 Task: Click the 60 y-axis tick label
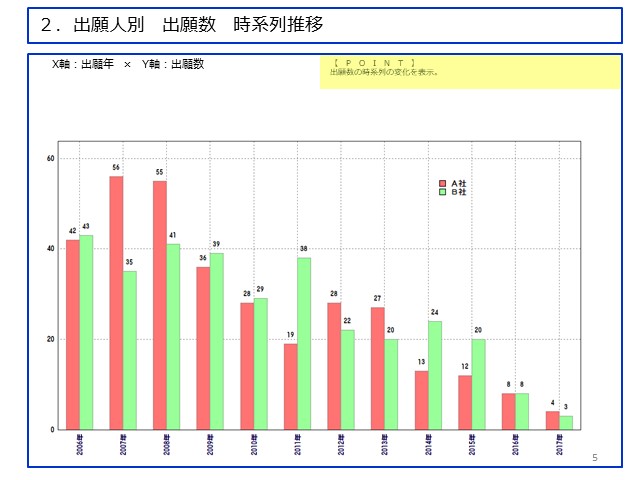50,159
